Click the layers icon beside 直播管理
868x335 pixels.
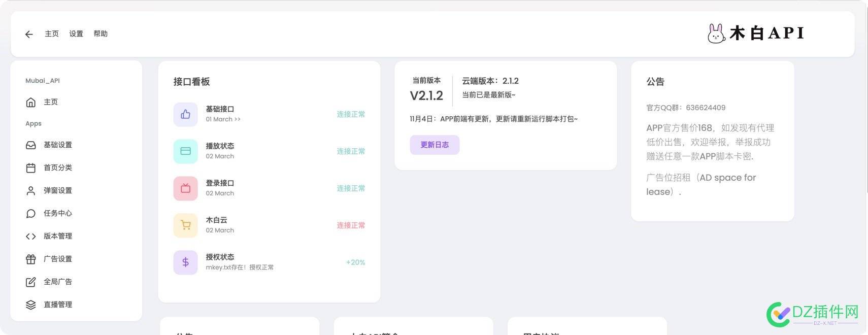point(30,305)
